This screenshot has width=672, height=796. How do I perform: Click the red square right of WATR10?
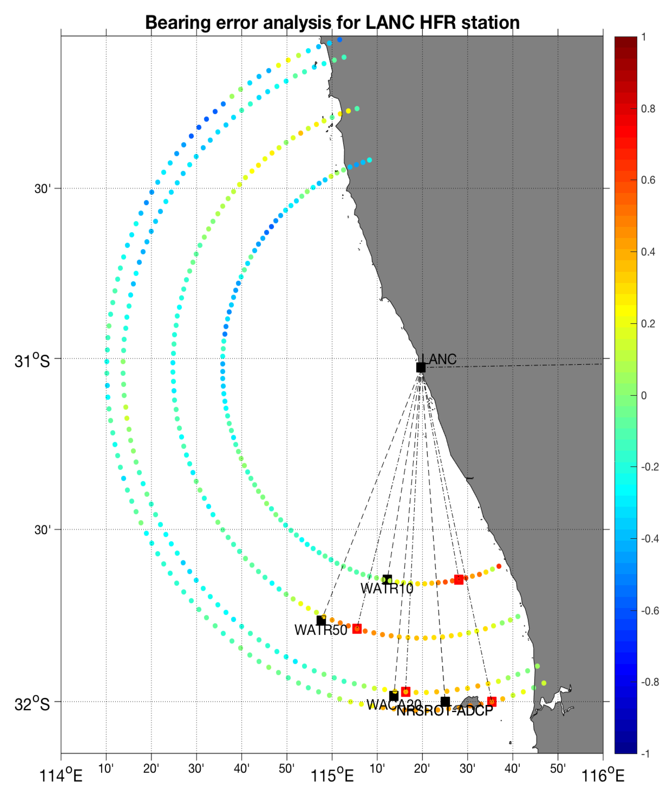[459, 579]
